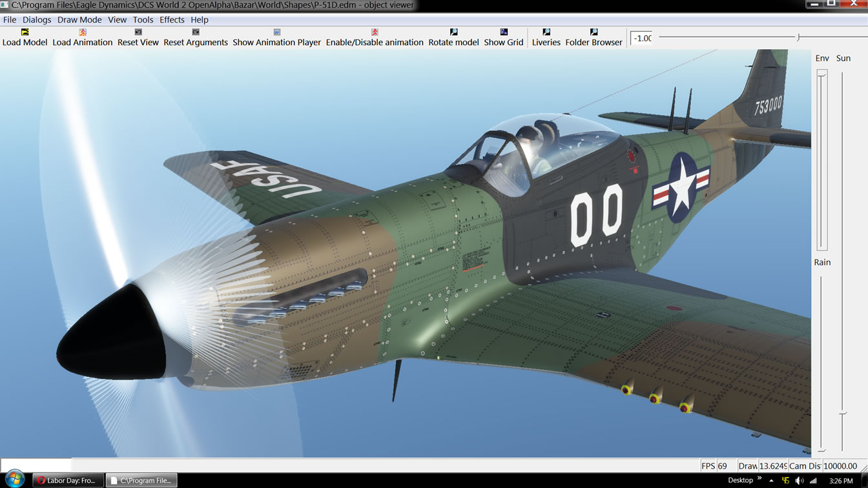Open the Show Animation Player tool
The image size is (868, 488).
point(276,32)
